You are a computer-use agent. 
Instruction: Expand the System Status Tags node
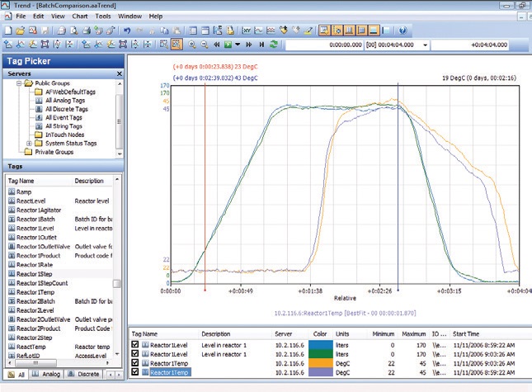click(29, 143)
